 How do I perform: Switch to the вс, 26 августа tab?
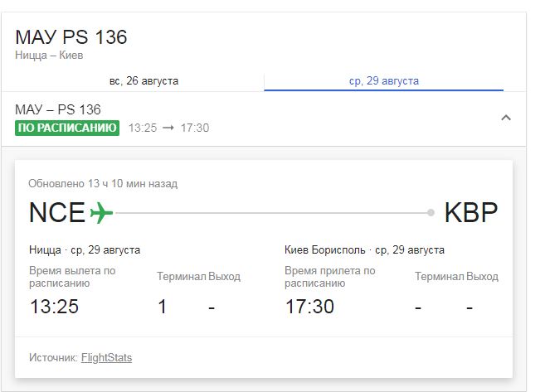(144, 81)
